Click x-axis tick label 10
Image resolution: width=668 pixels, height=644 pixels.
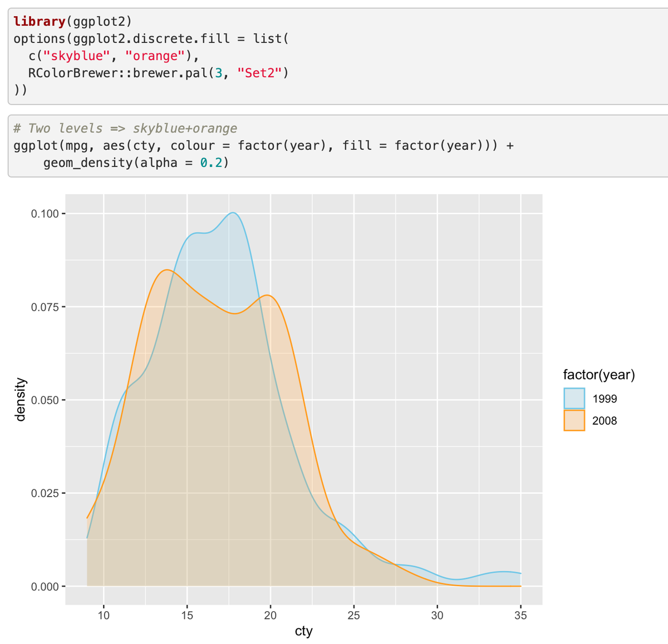(104, 615)
